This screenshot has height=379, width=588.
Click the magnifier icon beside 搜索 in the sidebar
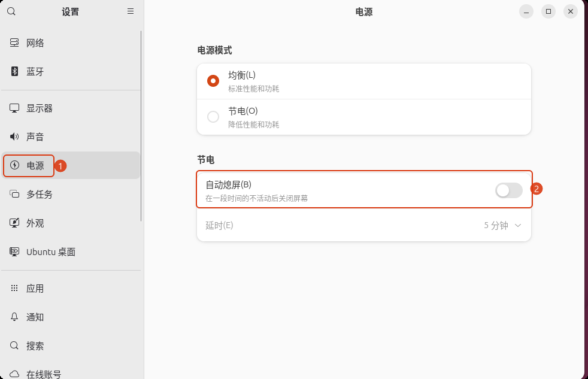[x=14, y=345]
